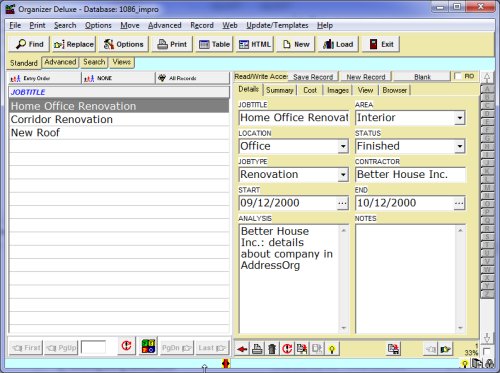
Task: Open the LOCATION dropdown
Action: 343,146
